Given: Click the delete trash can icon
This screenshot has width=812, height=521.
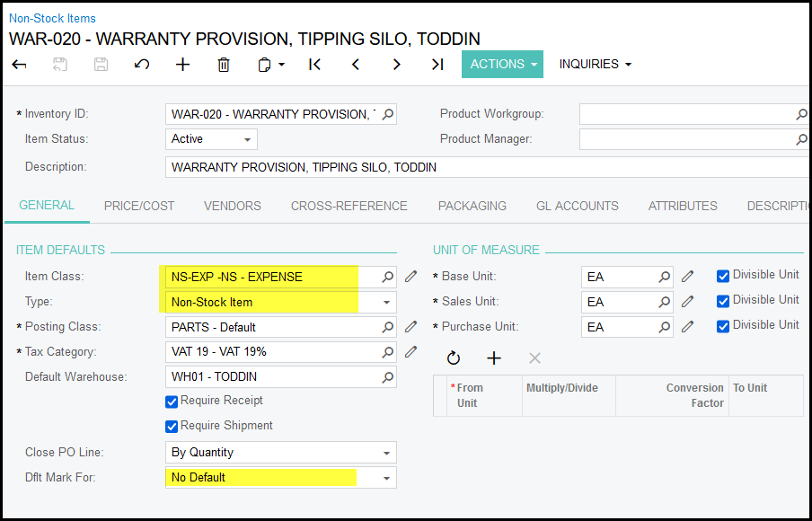Looking at the screenshot, I should (x=224, y=65).
